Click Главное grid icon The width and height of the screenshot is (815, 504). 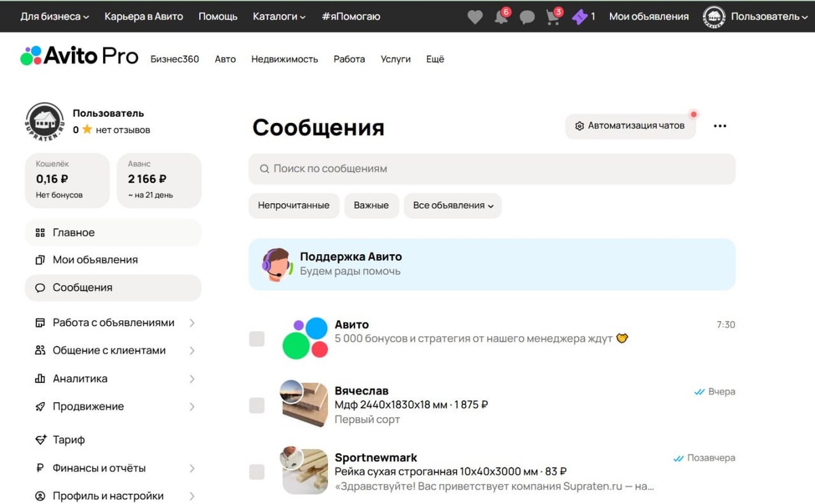point(40,232)
